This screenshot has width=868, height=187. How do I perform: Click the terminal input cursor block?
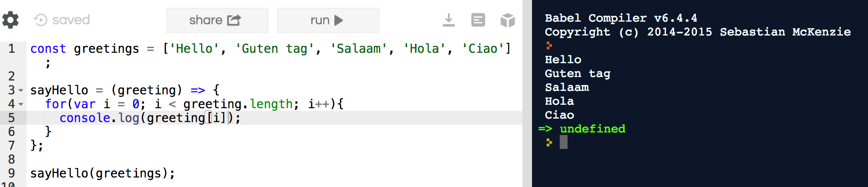(x=564, y=142)
